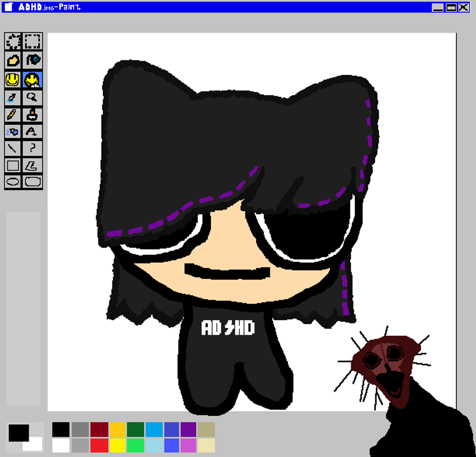
Task: Select the straight line tool
Action: (x=13, y=148)
